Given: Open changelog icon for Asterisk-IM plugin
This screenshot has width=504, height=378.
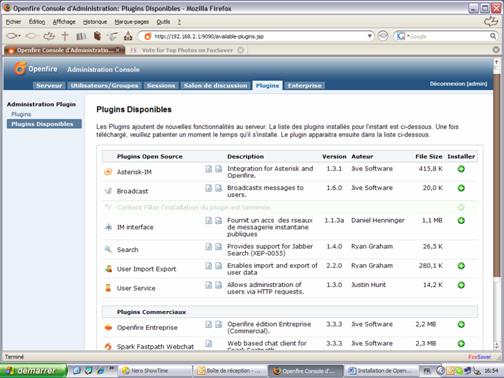Looking at the screenshot, I should click(x=218, y=169).
